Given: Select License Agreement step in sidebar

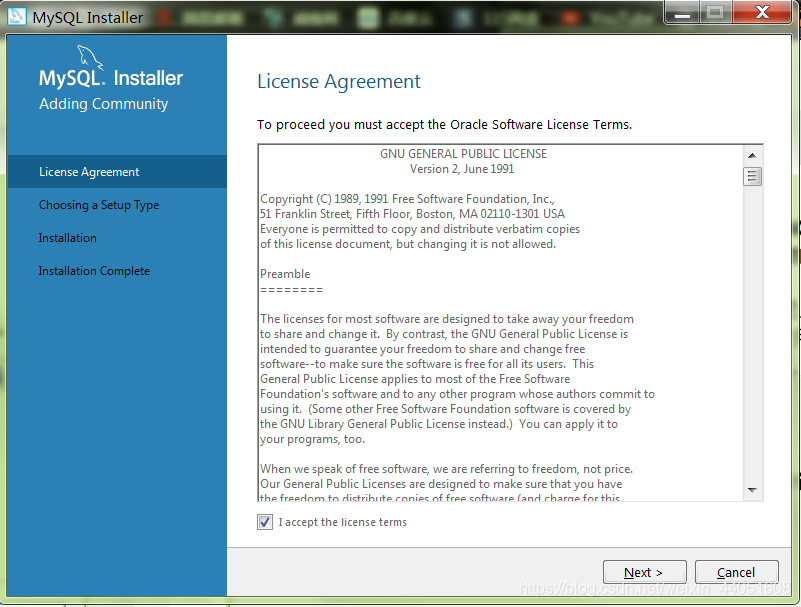Looking at the screenshot, I should pyautogui.click(x=117, y=172).
